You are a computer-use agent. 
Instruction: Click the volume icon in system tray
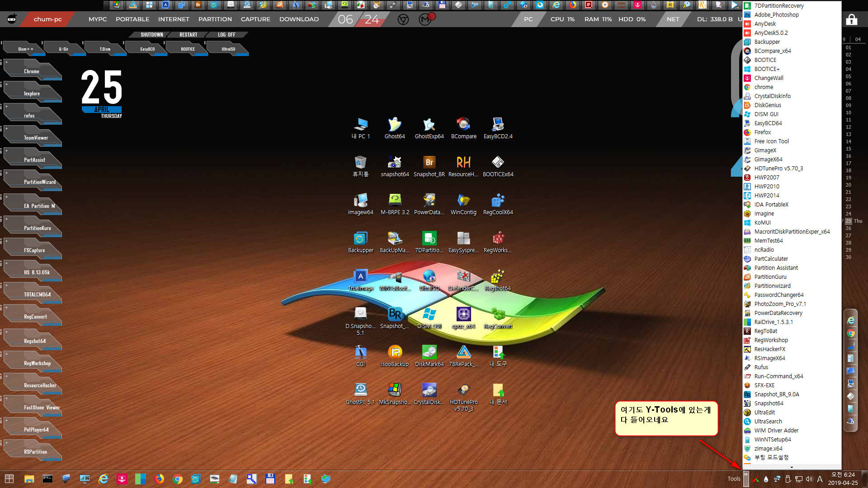point(809,479)
